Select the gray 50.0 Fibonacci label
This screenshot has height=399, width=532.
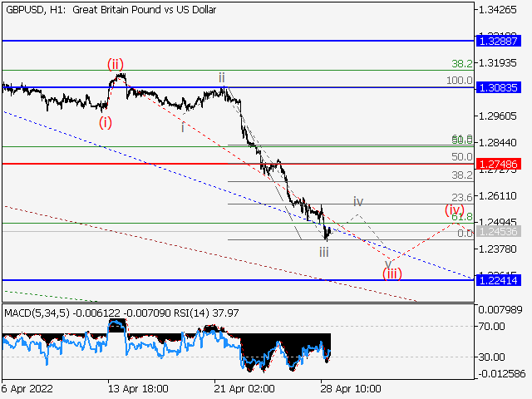tap(462, 157)
